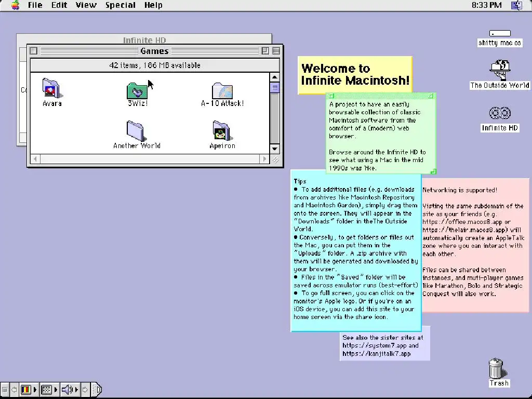Open the Monitor color depth strip module
Screen dimensions: 532x399
pos(29,390)
